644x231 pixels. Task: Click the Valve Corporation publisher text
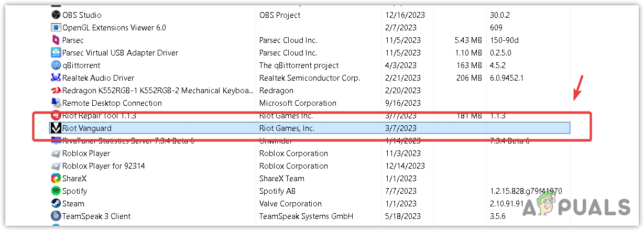(x=290, y=204)
